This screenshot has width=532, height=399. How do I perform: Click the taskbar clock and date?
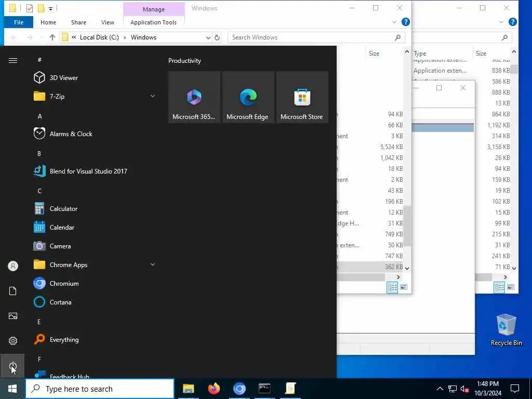pyautogui.click(x=488, y=389)
